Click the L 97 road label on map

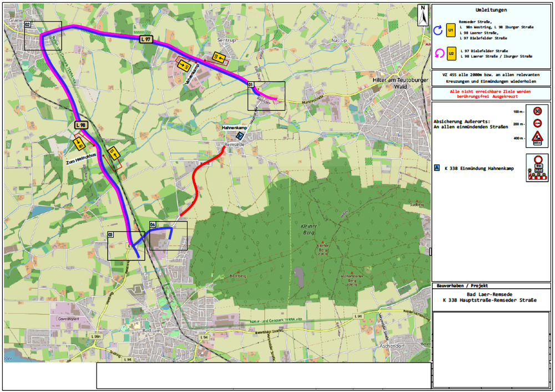point(145,39)
